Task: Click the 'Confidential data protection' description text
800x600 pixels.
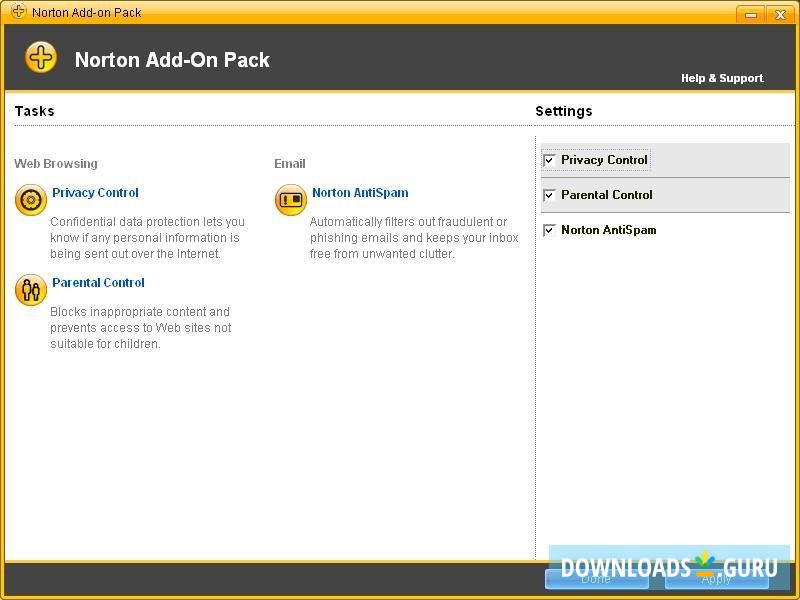Action: point(147,238)
